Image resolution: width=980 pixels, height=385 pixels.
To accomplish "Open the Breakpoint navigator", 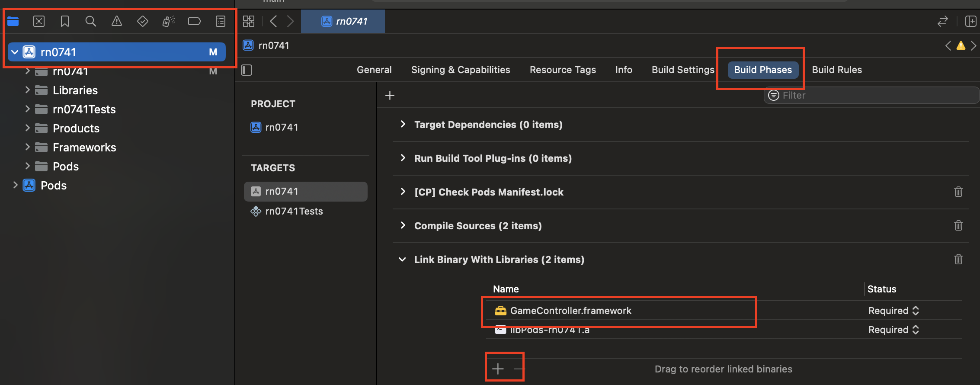I will click(195, 21).
